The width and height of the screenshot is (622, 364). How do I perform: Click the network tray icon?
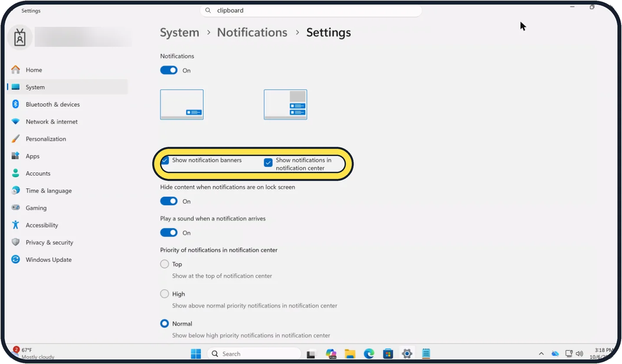569,354
